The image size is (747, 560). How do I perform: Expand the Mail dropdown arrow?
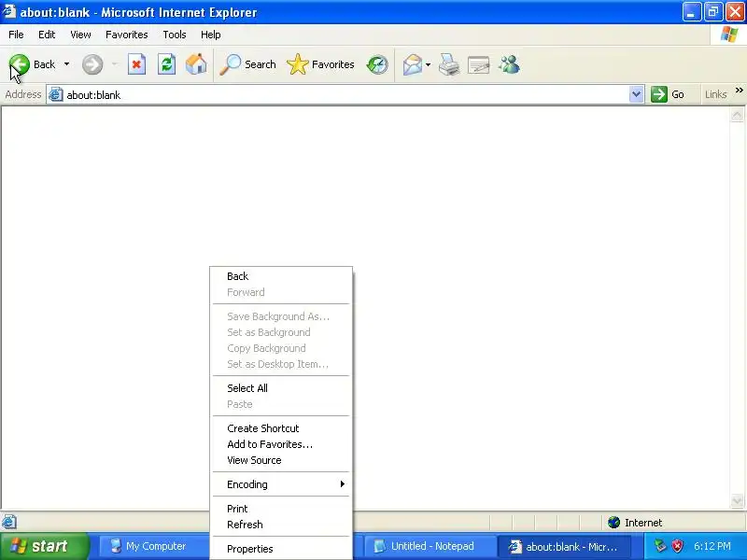click(428, 64)
